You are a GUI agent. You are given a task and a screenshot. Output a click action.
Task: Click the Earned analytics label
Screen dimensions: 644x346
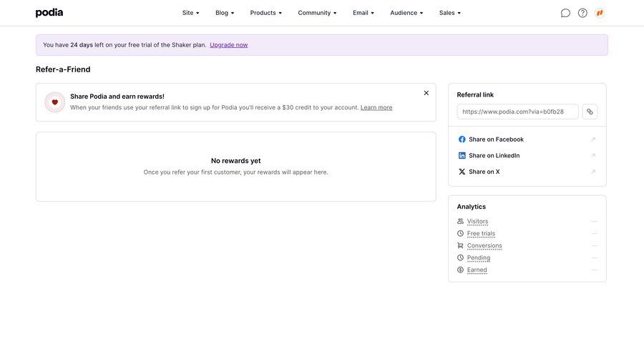(477, 270)
